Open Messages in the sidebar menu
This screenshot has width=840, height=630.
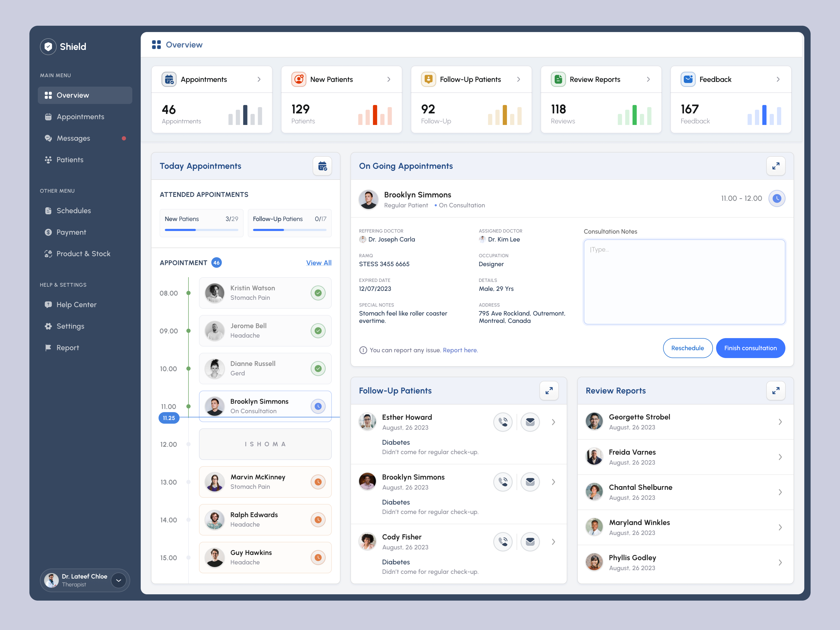click(x=73, y=138)
